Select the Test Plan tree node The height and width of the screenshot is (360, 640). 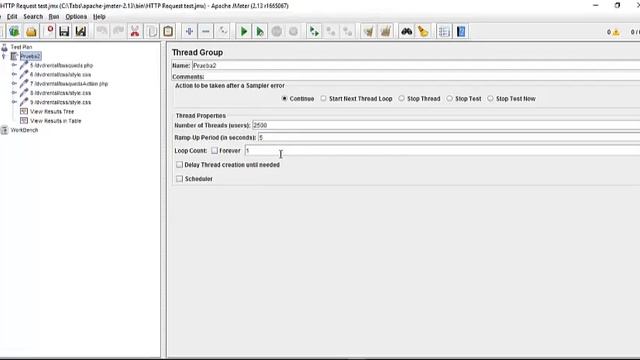(21, 47)
